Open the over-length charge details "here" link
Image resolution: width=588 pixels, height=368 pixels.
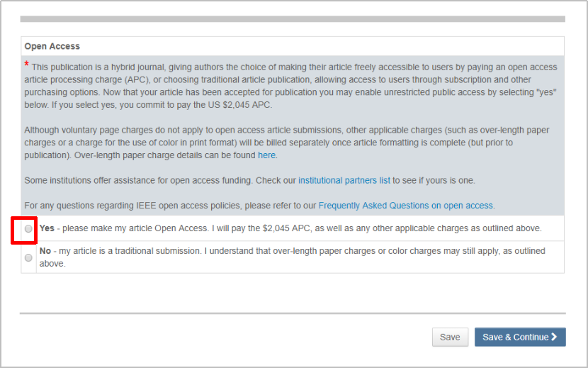point(266,155)
